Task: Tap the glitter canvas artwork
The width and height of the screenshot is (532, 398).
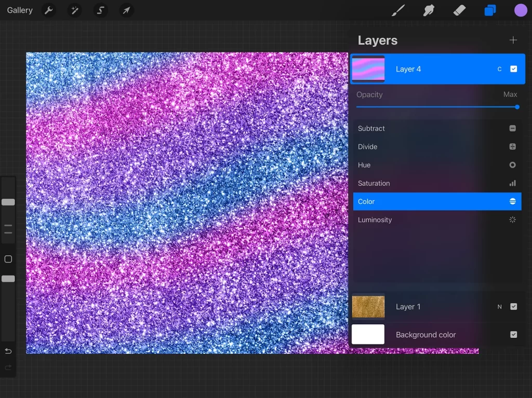Action: pyautogui.click(x=187, y=203)
